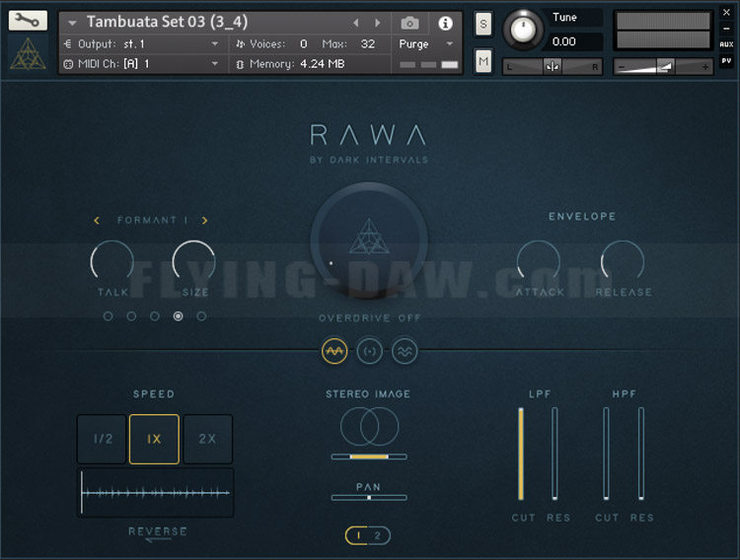
Task: Click the instrument name Tambuata Set 03 (3_4)
Action: pos(167,22)
